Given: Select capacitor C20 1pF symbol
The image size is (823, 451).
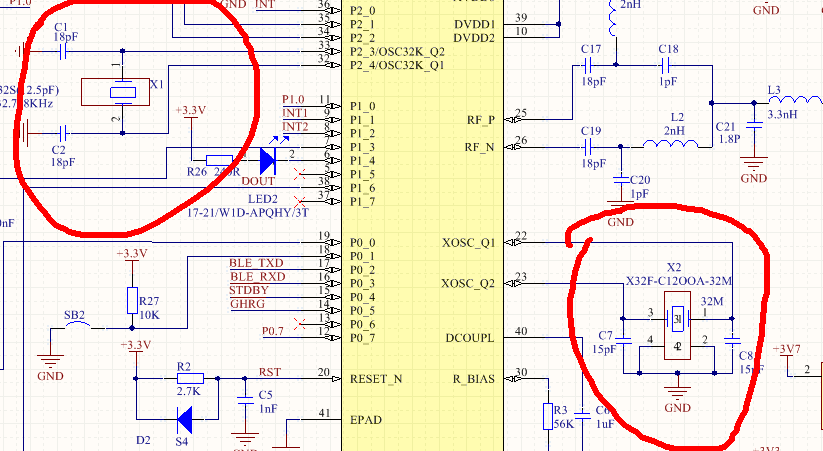Looking at the screenshot, I should tap(621, 180).
